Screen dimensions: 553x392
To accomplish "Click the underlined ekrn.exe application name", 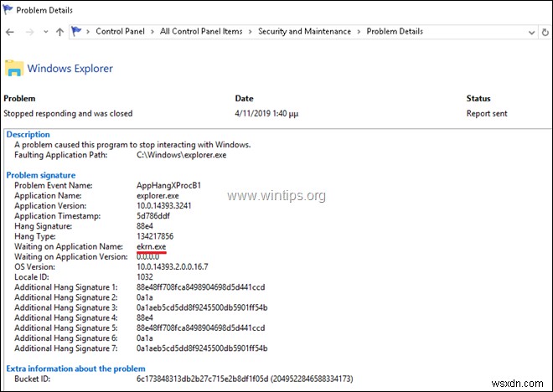I will pos(152,246).
